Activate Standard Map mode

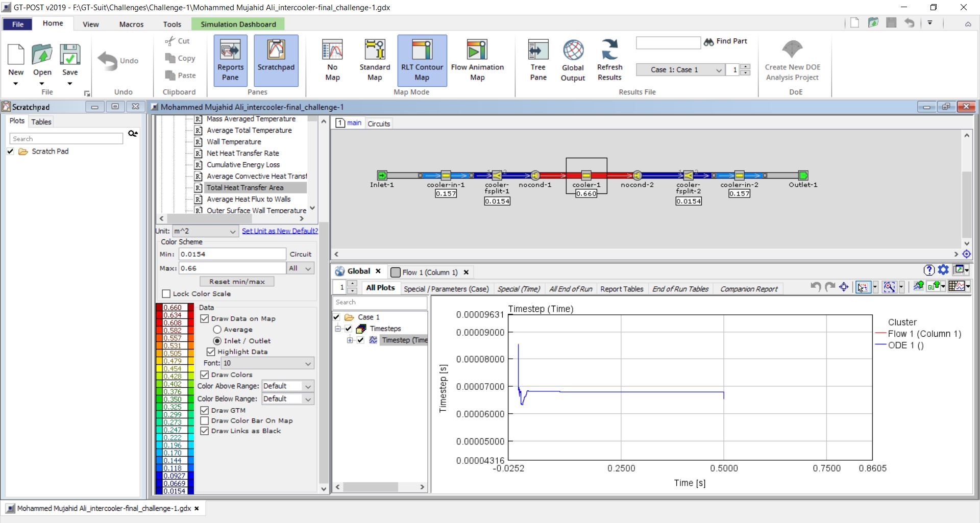click(375, 60)
